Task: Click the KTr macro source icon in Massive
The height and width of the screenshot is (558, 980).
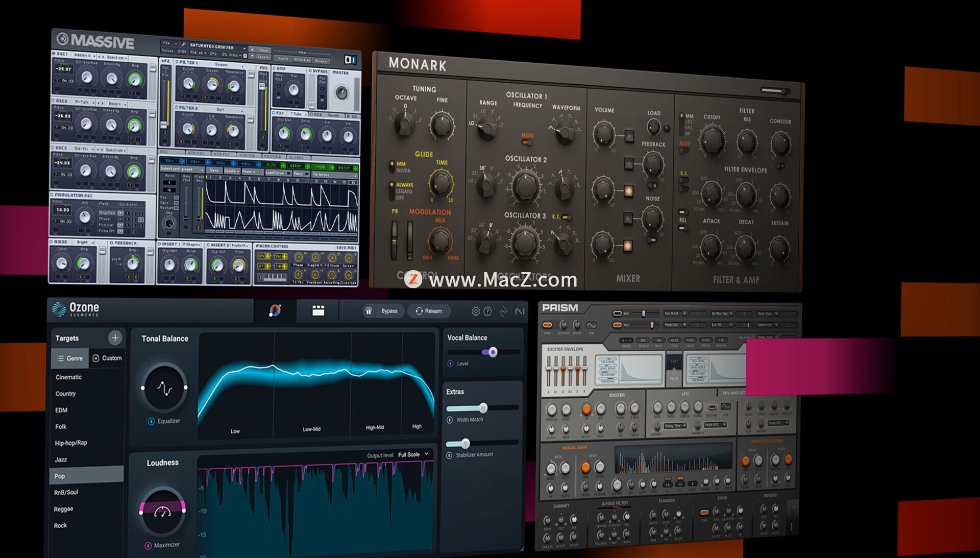Action: [x=264, y=256]
